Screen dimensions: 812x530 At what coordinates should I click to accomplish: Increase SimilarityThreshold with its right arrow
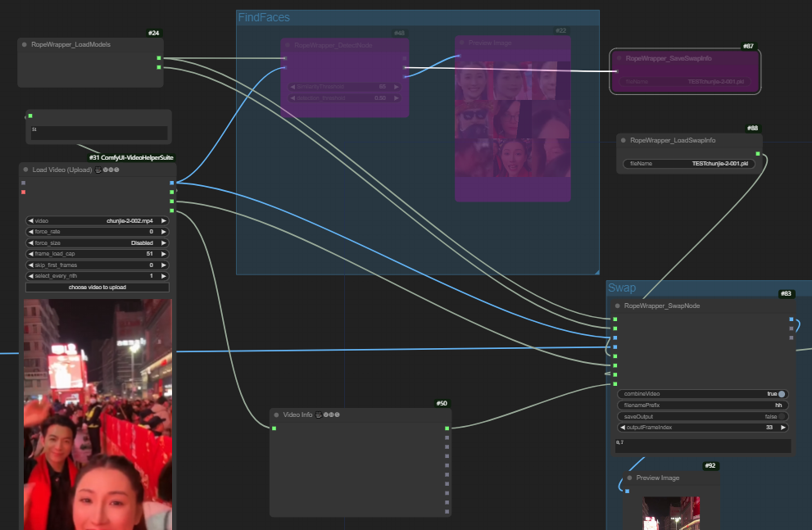pos(396,87)
